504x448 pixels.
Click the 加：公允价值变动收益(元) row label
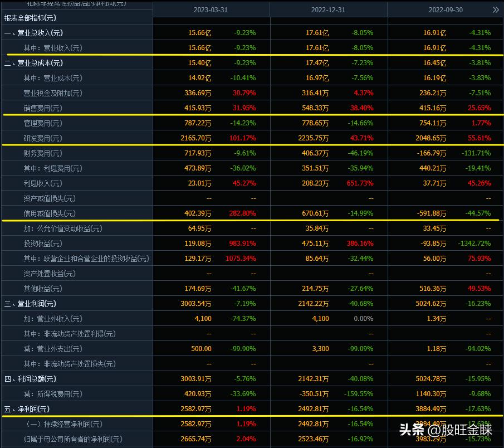coord(63,228)
